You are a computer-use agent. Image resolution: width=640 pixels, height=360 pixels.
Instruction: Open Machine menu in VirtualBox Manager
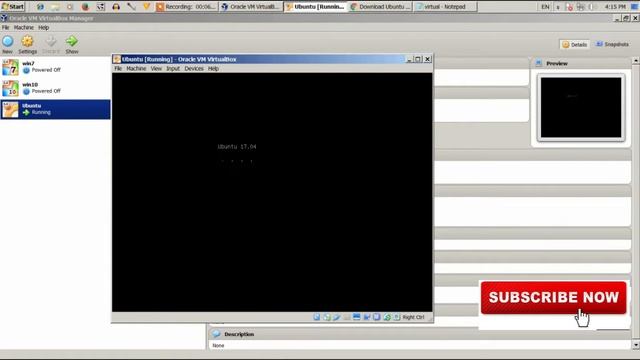(24, 27)
